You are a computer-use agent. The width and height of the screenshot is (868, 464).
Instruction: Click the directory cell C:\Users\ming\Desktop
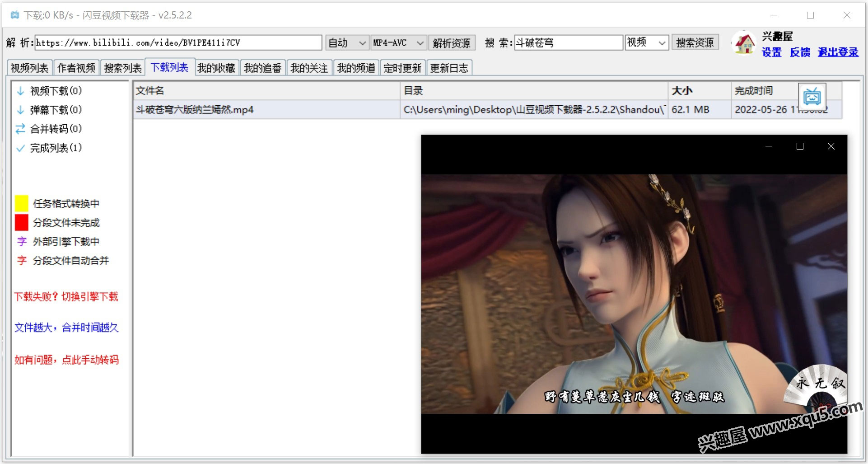(x=534, y=110)
